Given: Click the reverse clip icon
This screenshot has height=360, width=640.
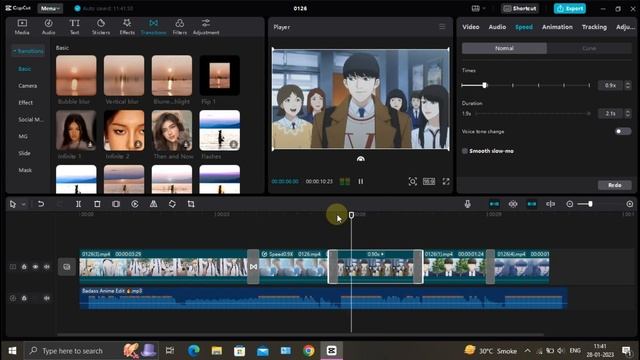Looking at the screenshot, I should click(135, 204).
